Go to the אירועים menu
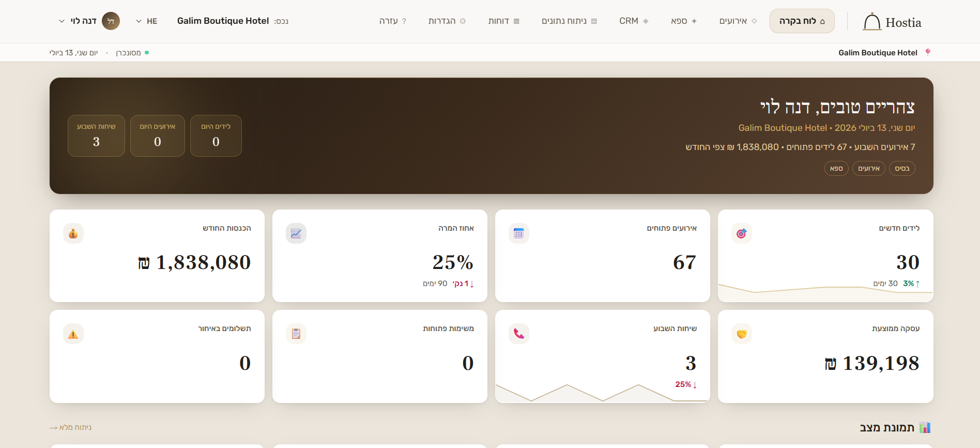 click(x=738, y=21)
